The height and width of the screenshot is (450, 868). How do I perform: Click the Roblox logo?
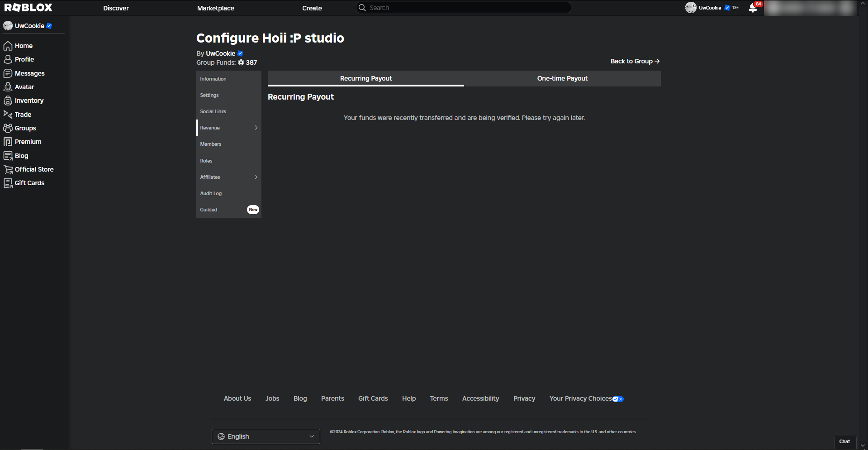(x=28, y=8)
